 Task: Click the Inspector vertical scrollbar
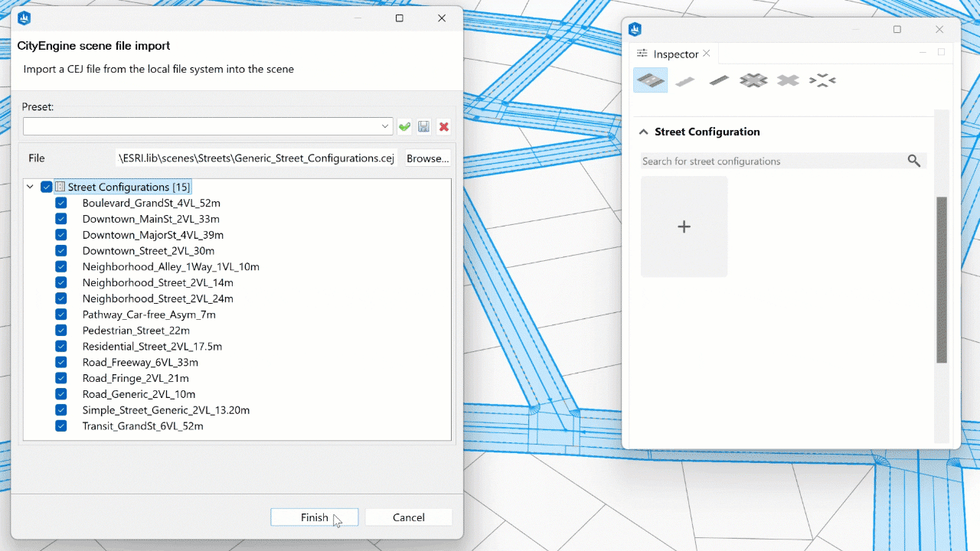tap(942, 280)
